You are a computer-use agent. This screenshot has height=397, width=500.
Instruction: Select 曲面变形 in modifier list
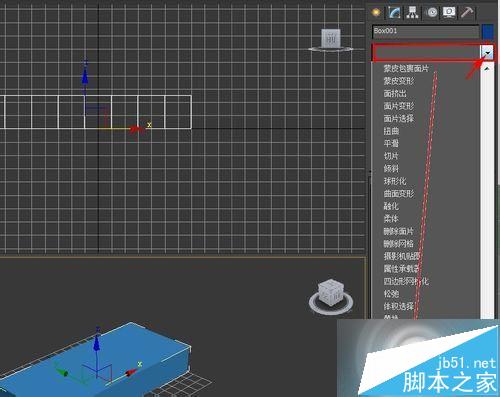[x=399, y=193]
